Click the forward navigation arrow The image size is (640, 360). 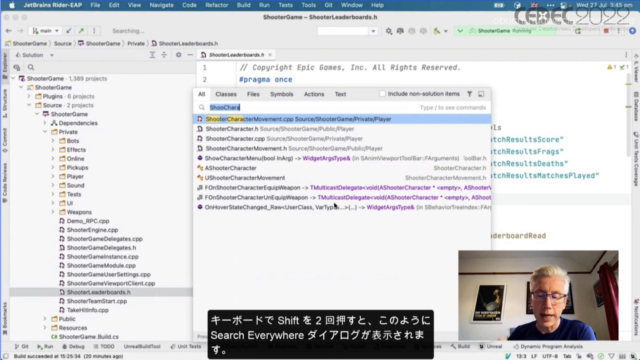[x=20, y=31]
